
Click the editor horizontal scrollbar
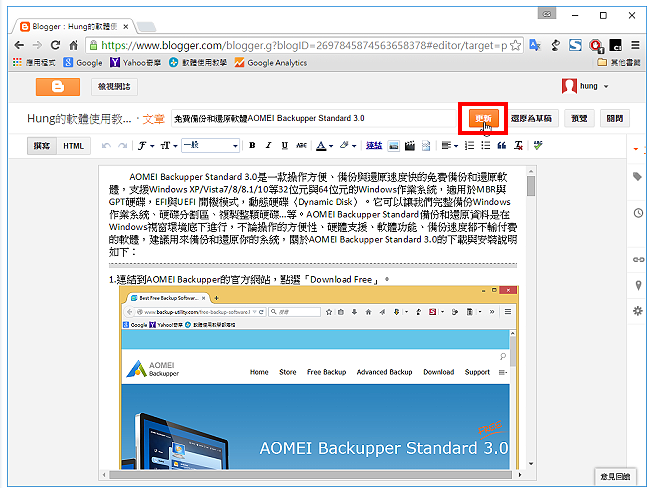coord(310,475)
